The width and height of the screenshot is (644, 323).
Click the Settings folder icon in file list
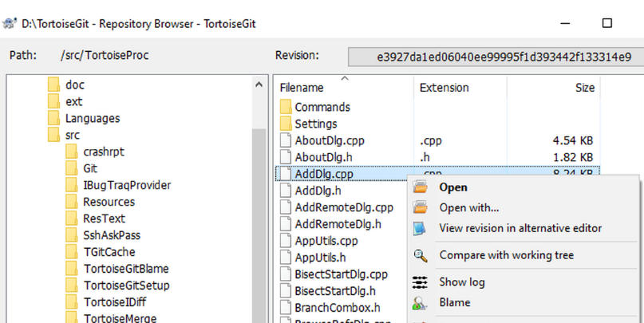286,124
